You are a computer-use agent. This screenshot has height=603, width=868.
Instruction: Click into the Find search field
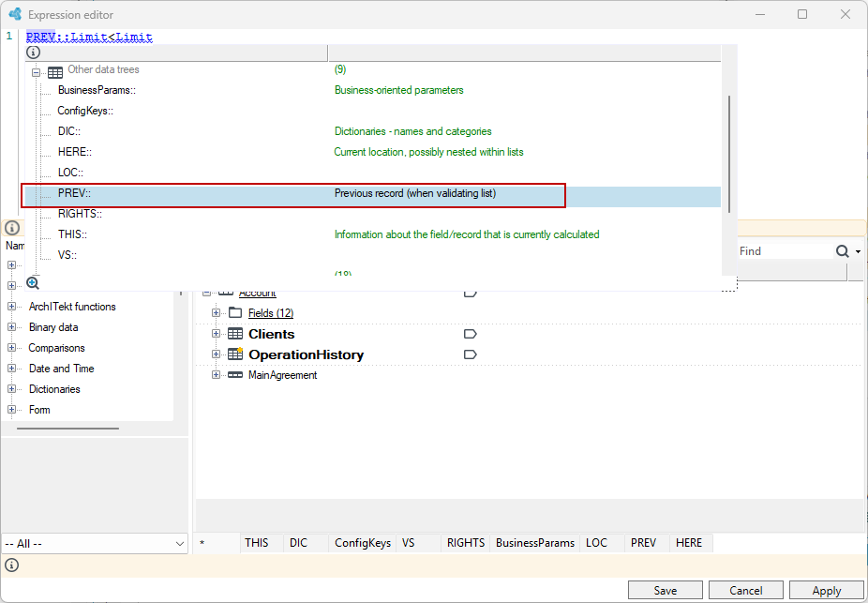(785, 251)
